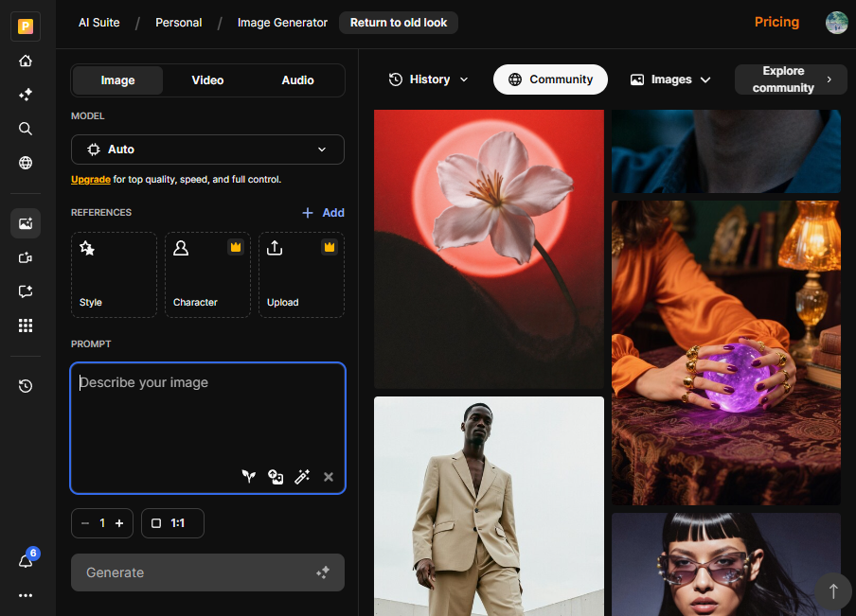Viewport: 856px width, 616px height.
Task: Click the Return to old look button
Action: pos(399,23)
